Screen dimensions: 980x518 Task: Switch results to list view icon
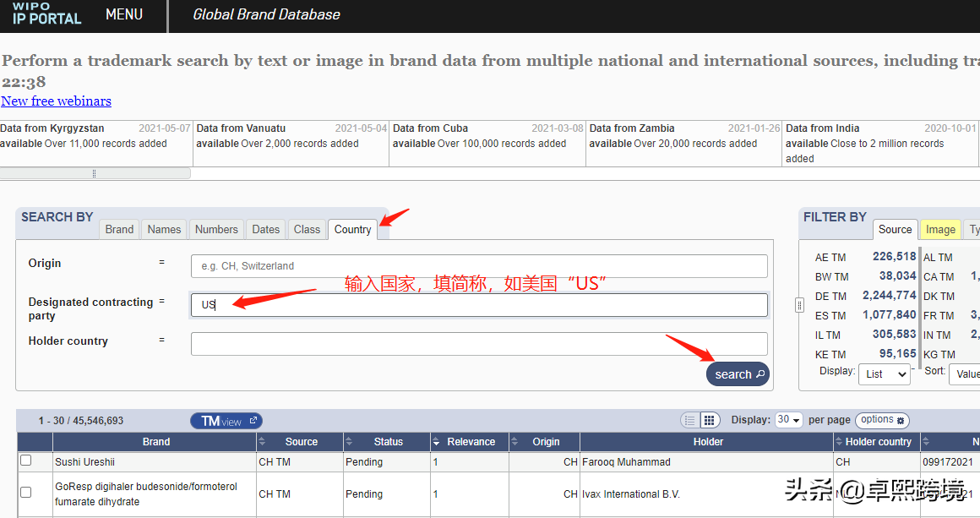coord(689,420)
